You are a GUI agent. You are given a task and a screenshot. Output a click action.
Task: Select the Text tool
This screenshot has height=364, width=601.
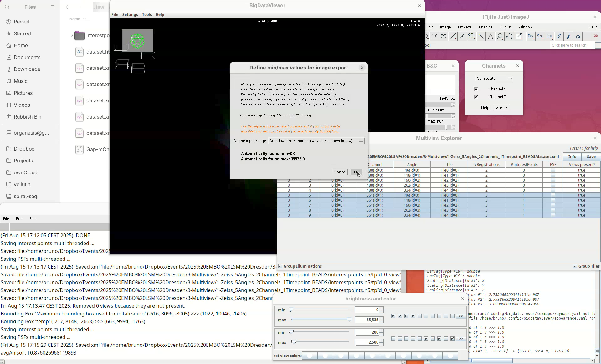[x=491, y=36]
